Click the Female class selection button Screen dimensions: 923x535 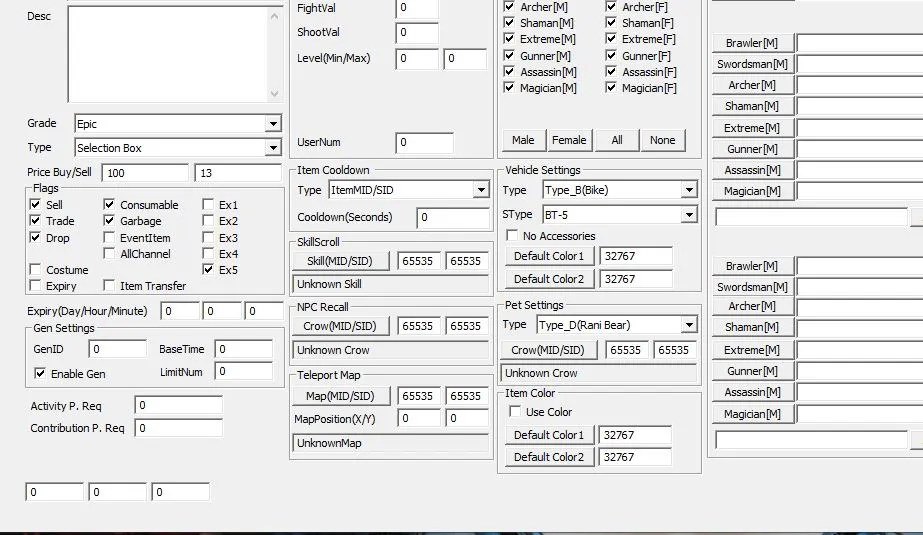pos(569,140)
